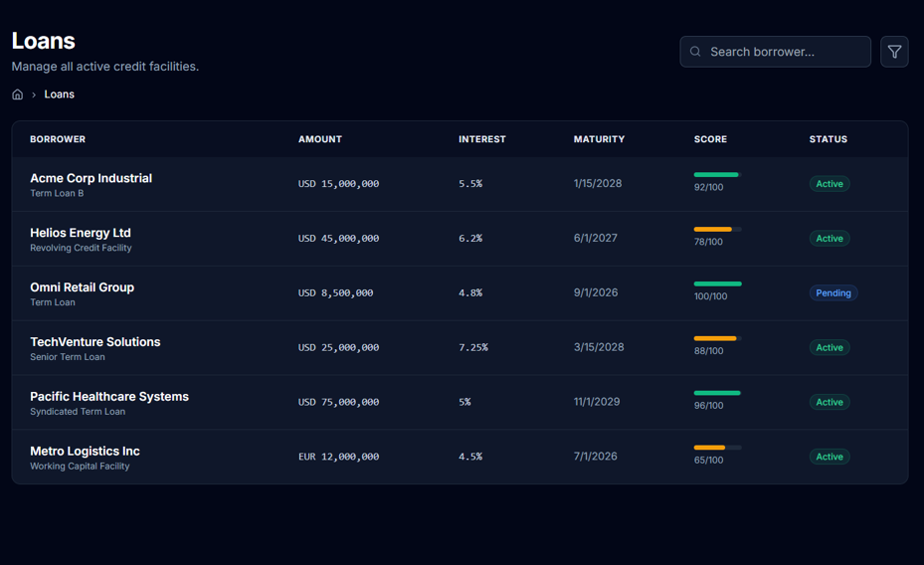Click the 6.2% interest value
This screenshot has width=924, height=565.
pyautogui.click(x=470, y=238)
